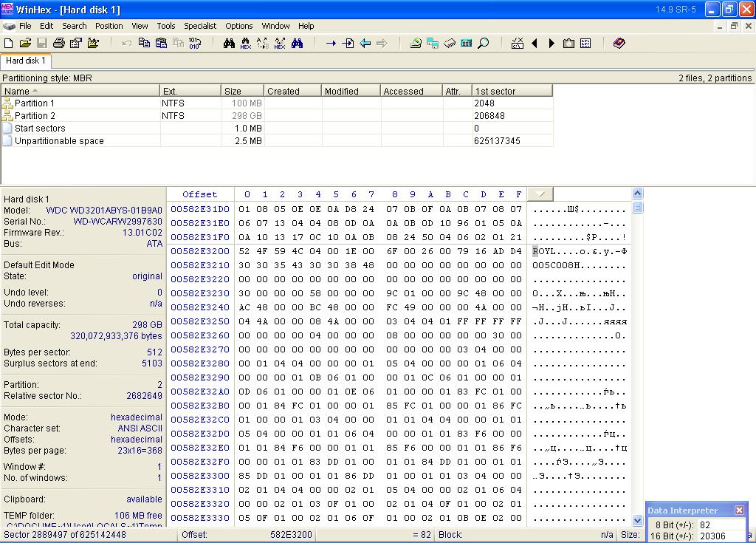Click the hex editor scroll-down arrow
The width and height of the screenshot is (756, 543).
(637, 520)
